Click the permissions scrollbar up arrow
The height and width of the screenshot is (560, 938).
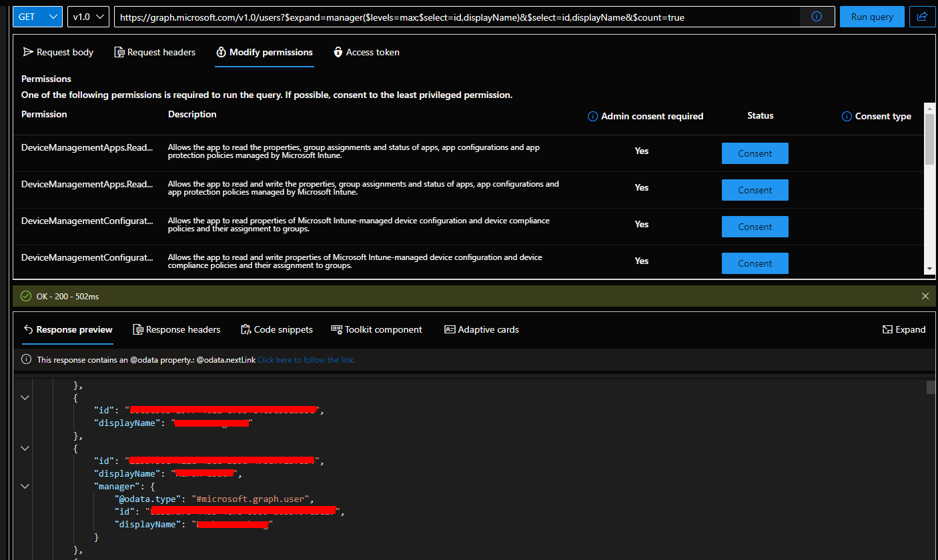pyautogui.click(x=929, y=107)
